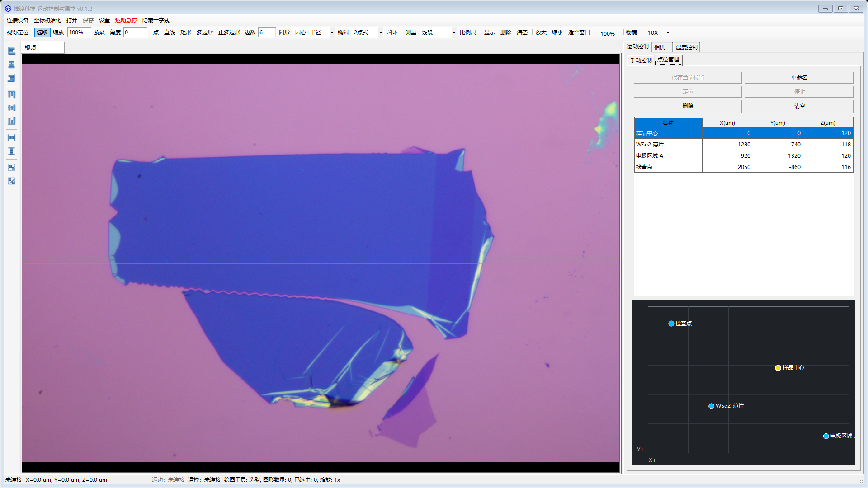Click the 比例尺 scale bar tool
This screenshot has height=488, width=868.
(468, 33)
